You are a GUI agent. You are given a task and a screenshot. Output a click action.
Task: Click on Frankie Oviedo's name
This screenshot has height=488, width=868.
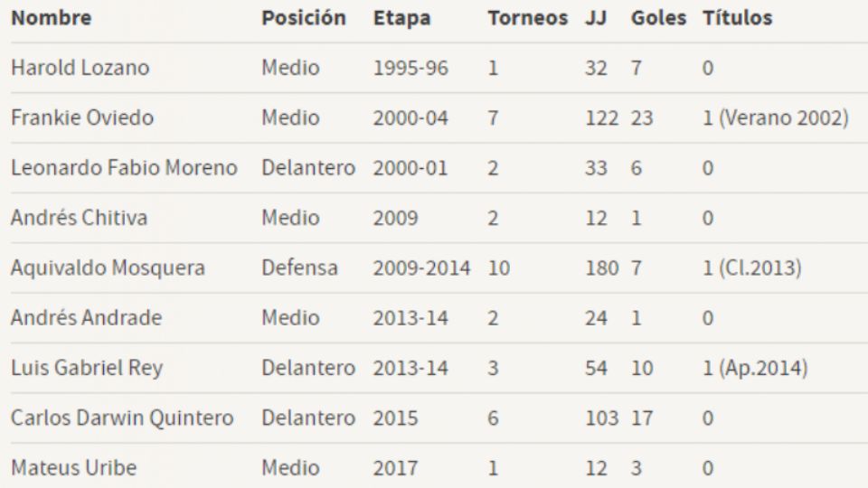tap(82, 117)
